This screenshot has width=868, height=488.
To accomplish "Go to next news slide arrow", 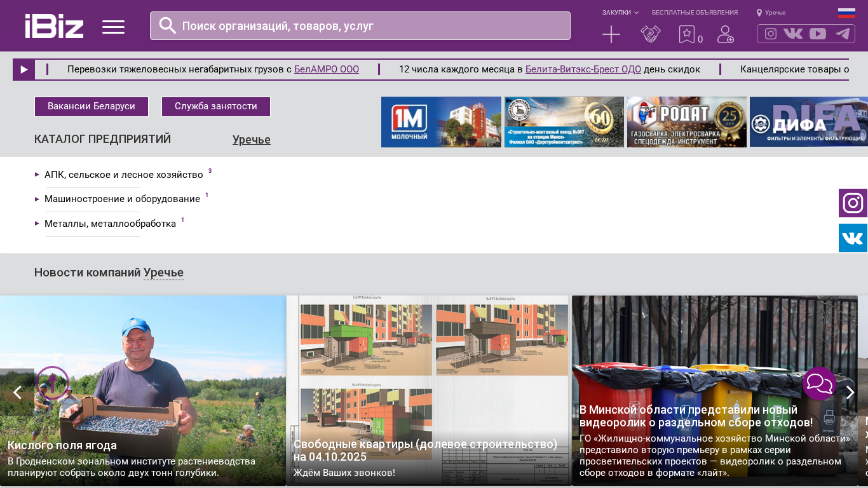I will click(x=850, y=393).
